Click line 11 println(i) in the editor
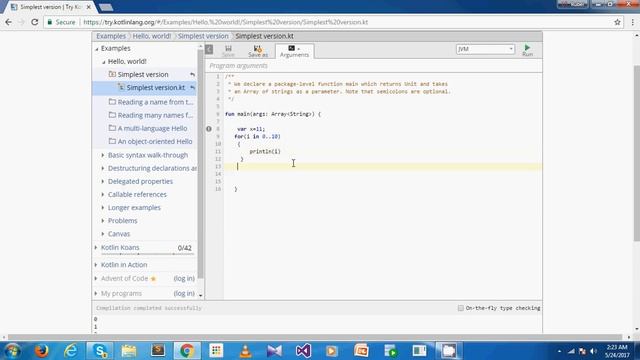The width and height of the screenshot is (640, 360). 265,151
